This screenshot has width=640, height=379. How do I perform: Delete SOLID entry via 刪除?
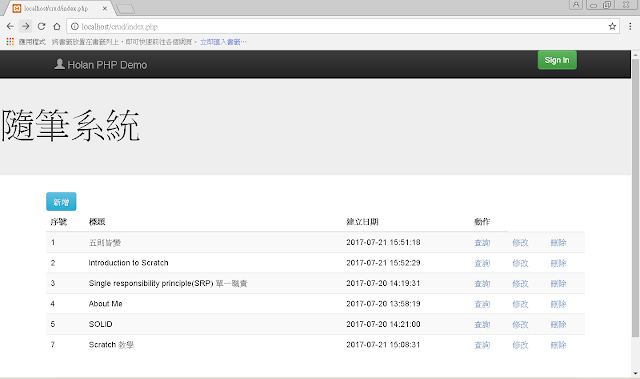(558, 324)
